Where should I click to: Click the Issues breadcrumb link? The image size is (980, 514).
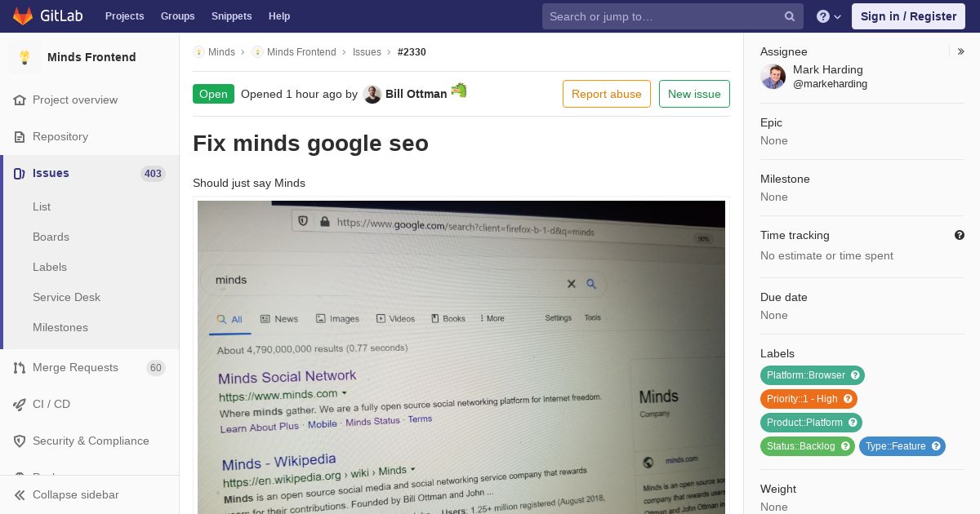(367, 52)
